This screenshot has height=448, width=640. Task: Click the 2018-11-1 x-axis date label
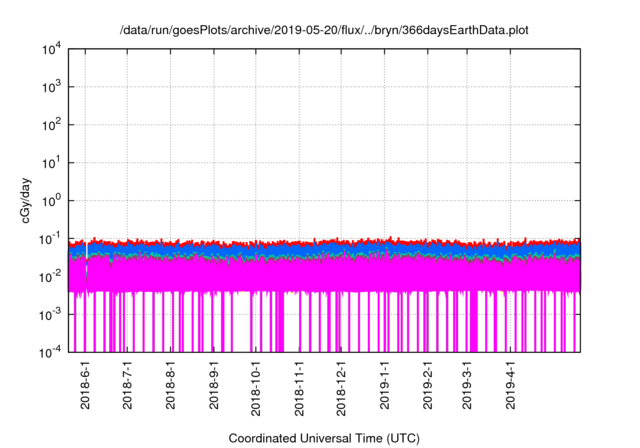pyautogui.click(x=299, y=388)
